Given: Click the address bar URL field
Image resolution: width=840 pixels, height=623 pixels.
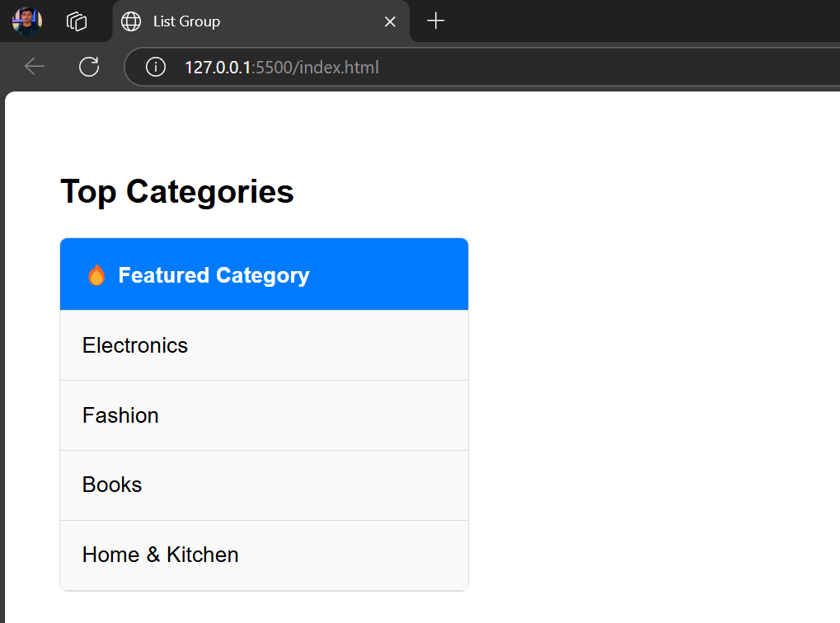Looking at the screenshot, I should (x=482, y=67).
